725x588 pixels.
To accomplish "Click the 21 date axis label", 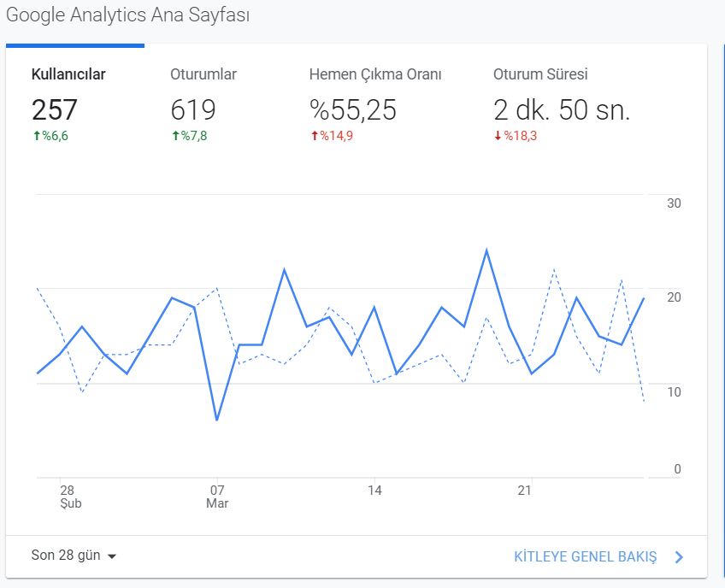I will coord(524,490).
